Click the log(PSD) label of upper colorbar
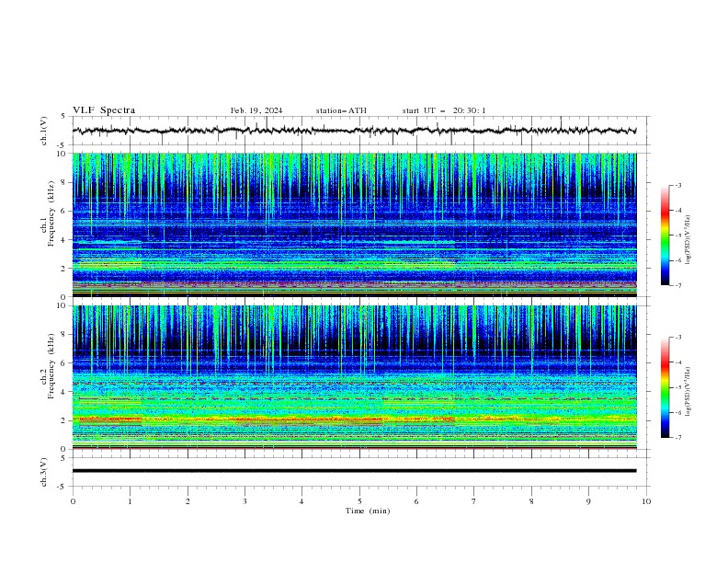Screen dimensions: 728x563 688,240
